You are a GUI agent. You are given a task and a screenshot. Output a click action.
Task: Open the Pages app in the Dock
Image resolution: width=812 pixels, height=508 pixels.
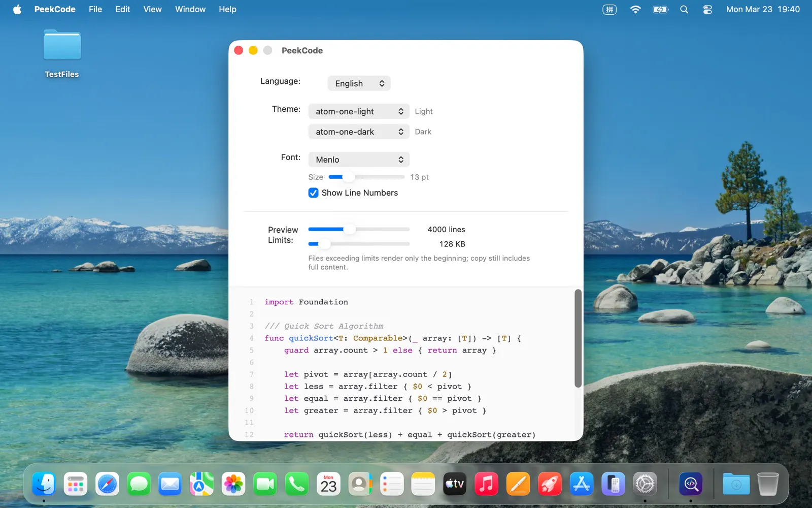tap(518, 484)
